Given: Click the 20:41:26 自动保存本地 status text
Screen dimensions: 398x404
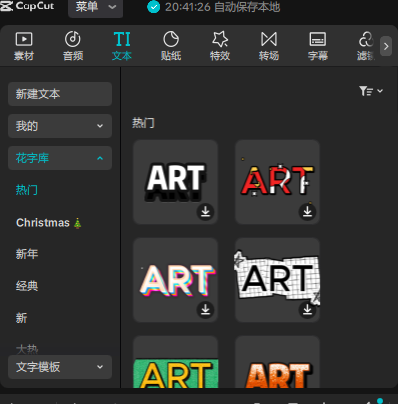Looking at the screenshot, I should 222,7.
